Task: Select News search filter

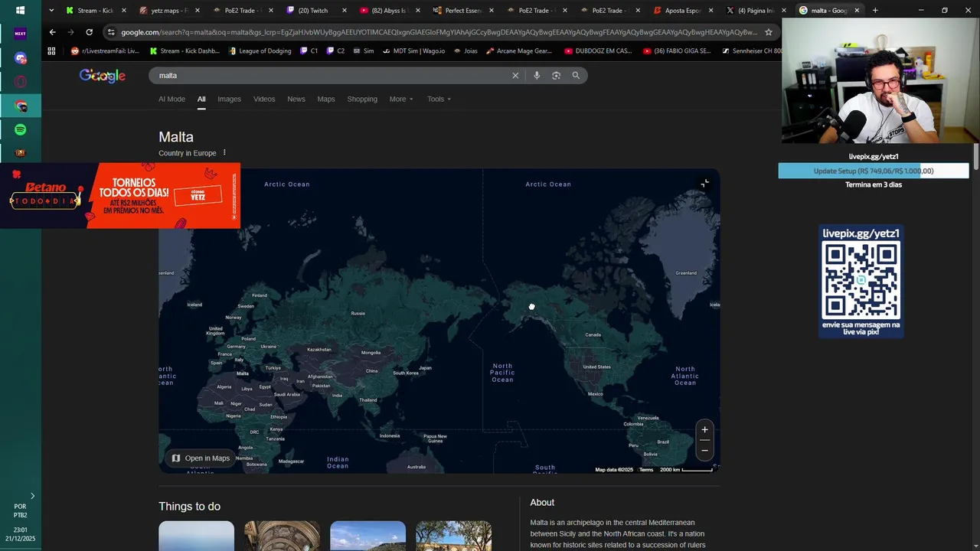Action: (296, 99)
